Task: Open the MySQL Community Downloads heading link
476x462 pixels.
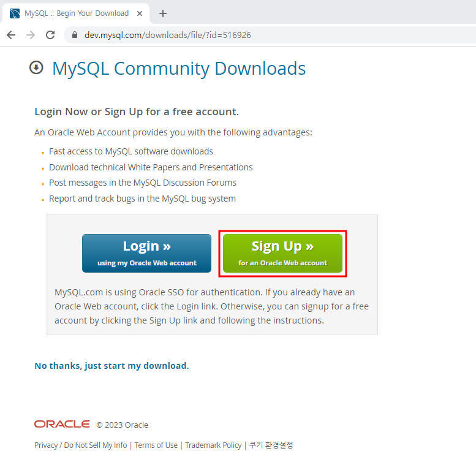Action: point(179,68)
